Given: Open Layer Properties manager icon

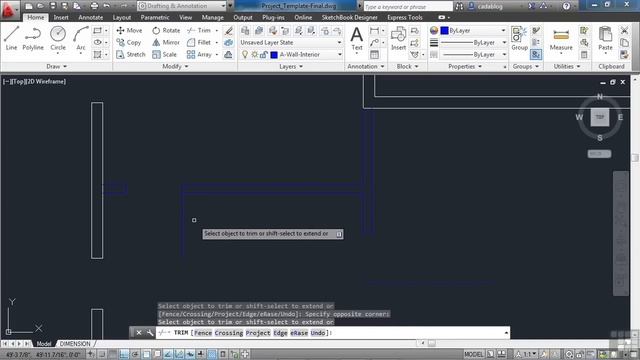Looking at the screenshot, I should [x=245, y=31].
